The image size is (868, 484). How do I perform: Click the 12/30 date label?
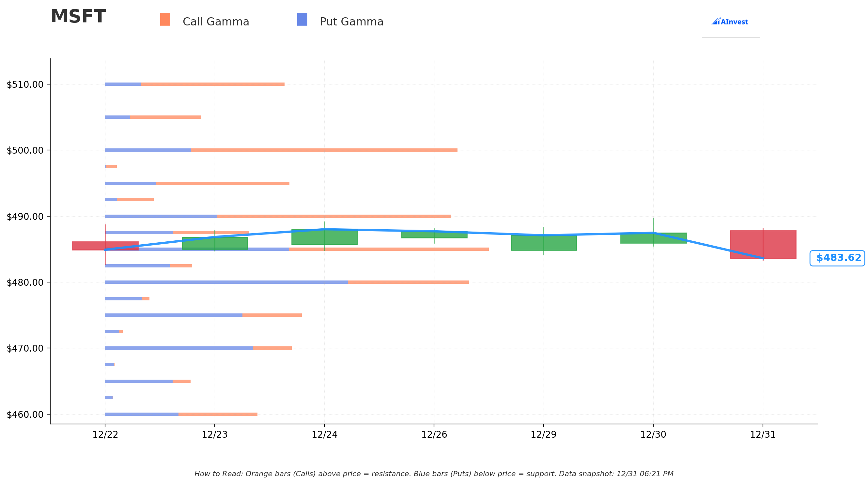[653, 435]
